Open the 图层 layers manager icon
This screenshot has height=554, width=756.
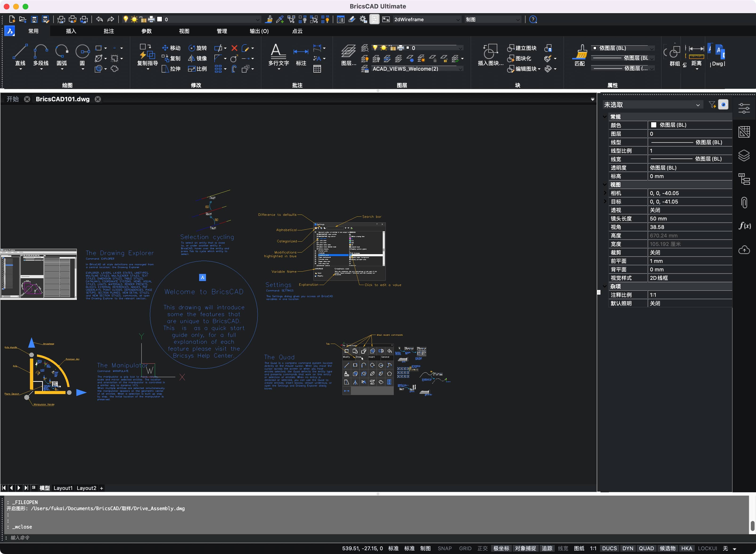(x=349, y=55)
